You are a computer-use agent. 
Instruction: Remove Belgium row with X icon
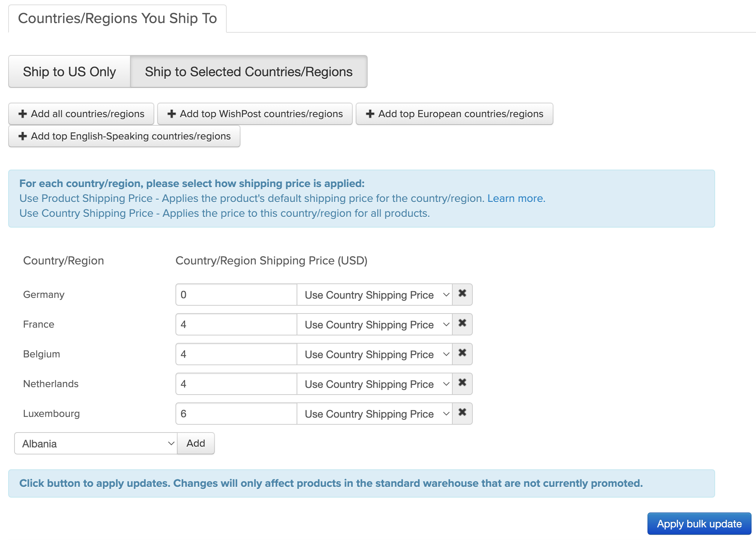tap(462, 354)
